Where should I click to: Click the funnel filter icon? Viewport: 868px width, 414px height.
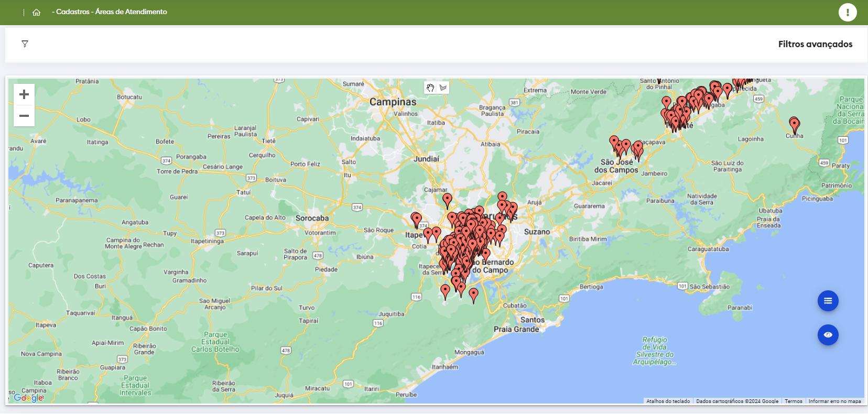25,44
